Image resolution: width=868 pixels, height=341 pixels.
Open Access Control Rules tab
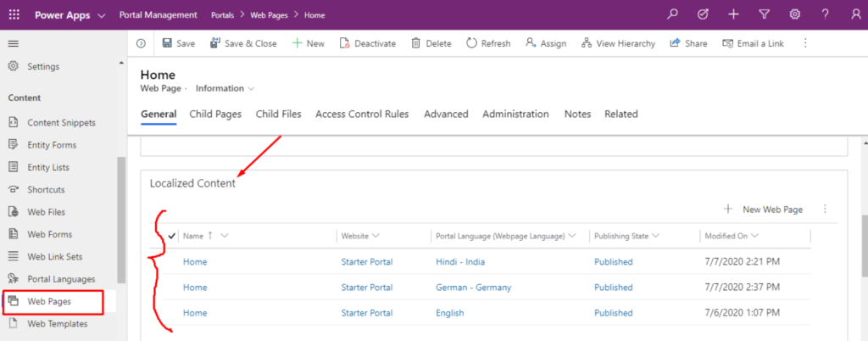coord(362,114)
